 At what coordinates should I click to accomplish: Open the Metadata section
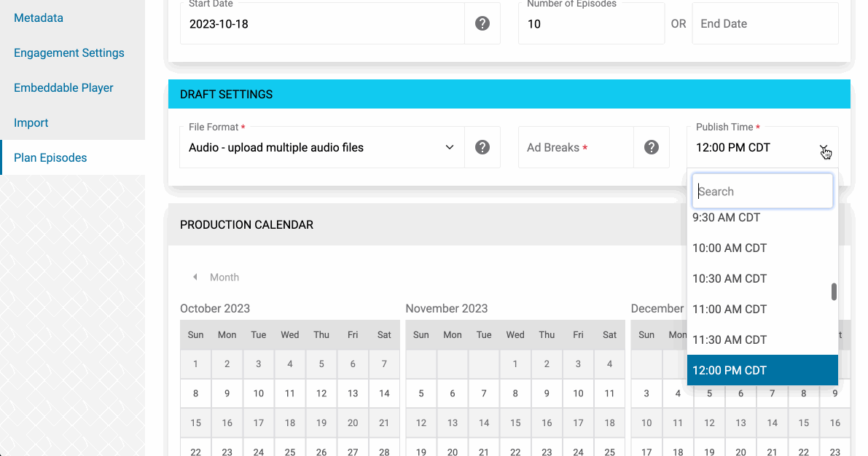(38, 17)
